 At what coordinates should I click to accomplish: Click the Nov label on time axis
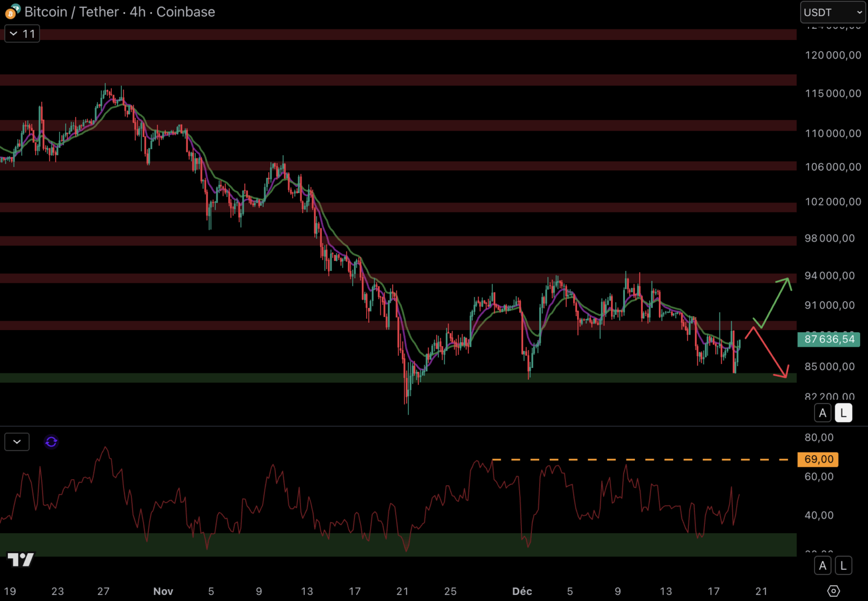[163, 592]
